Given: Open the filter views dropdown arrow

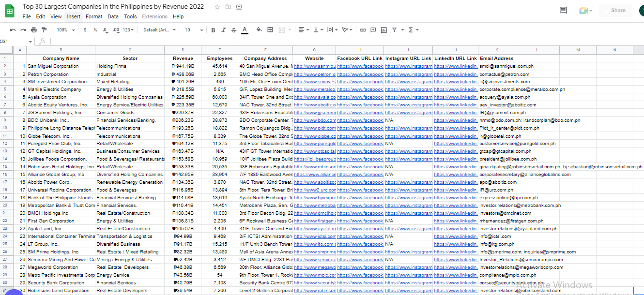Looking at the screenshot, I should [402, 30].
